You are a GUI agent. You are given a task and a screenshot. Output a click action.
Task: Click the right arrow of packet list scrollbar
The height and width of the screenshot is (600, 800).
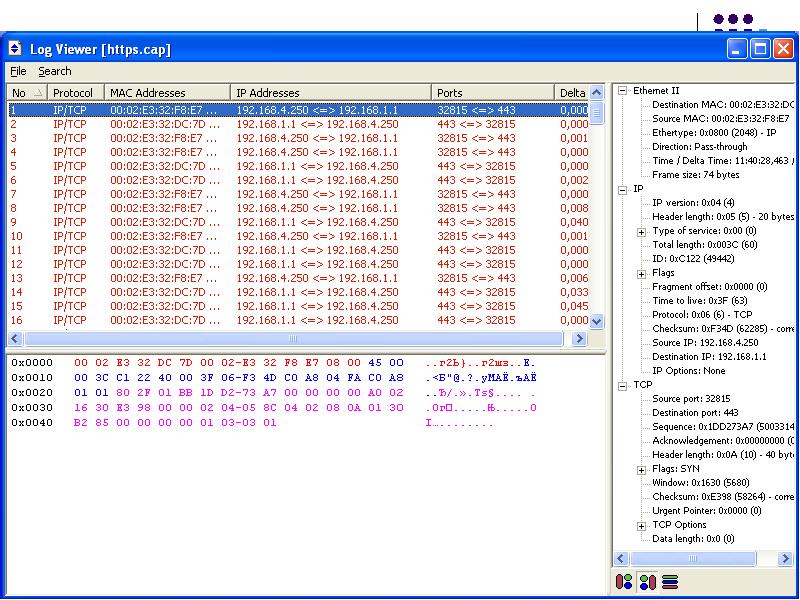(x=579, y=339)
